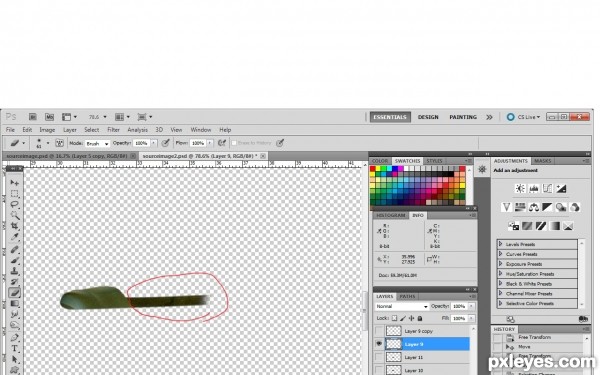Select the Eraser tool in toolbox
Screen dimensions: 600x375
15,293
